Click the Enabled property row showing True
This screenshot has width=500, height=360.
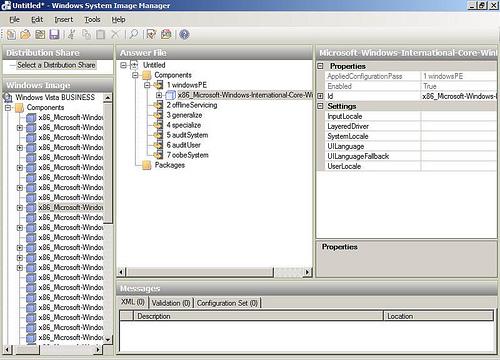click(x=411, y=86)
